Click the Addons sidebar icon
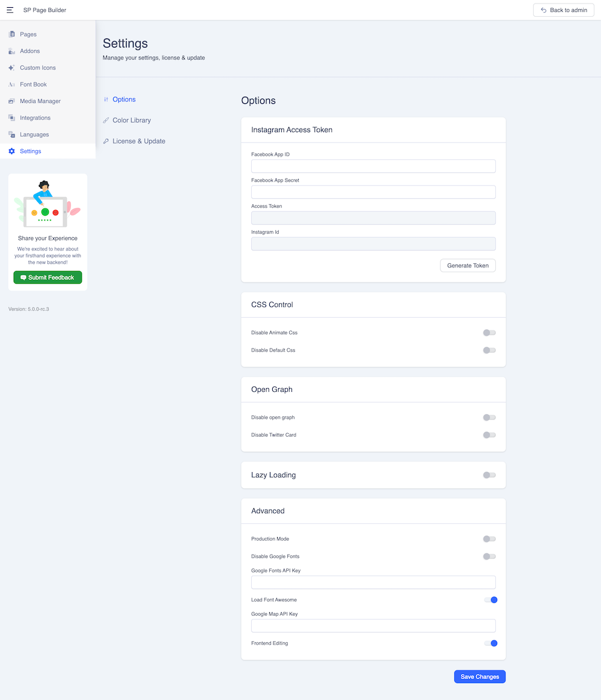601x700 pixels. pos(11,51)
